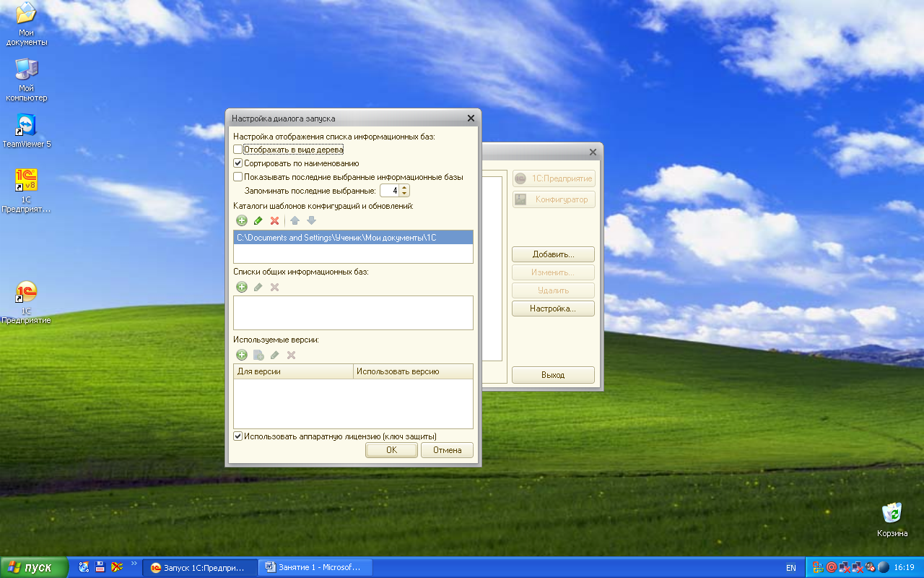
Task: Decrease 'Запоминать последние выбранные' with down arrow
Action: click(404, 194)
